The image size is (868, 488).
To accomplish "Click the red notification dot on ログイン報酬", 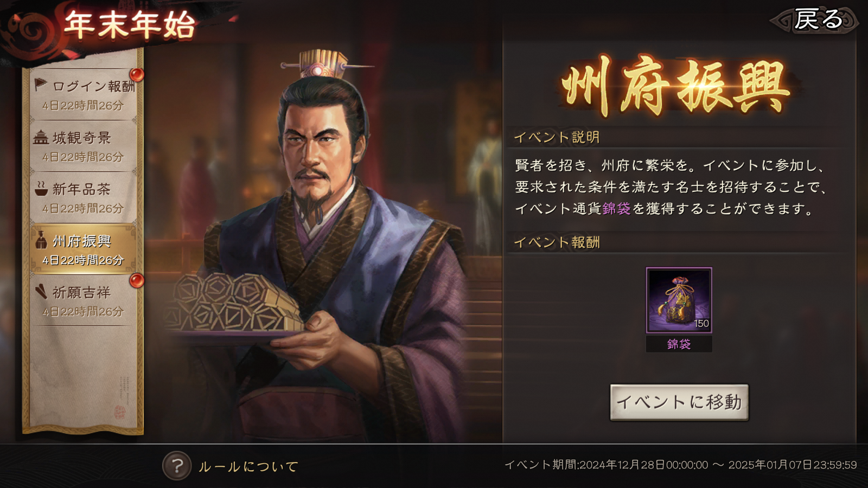I will [137, 74].
